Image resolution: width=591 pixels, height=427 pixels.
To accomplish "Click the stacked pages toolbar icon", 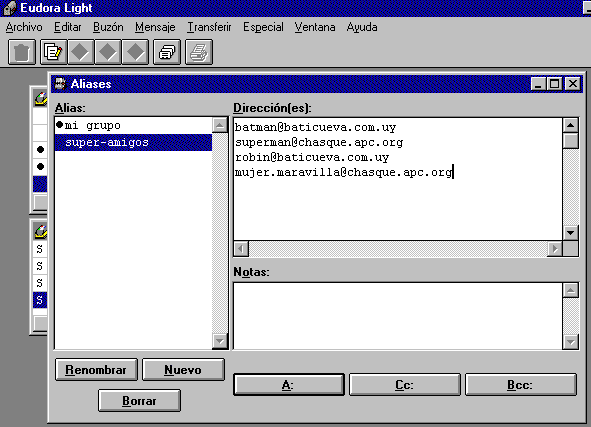I will (x=167, y=52).
